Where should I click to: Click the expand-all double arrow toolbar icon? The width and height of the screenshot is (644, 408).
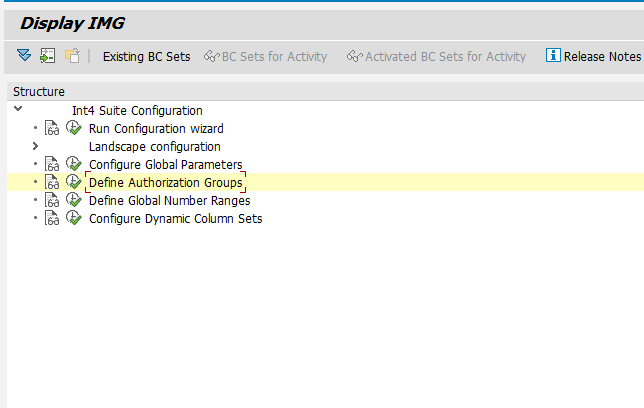tap(24, 56)
